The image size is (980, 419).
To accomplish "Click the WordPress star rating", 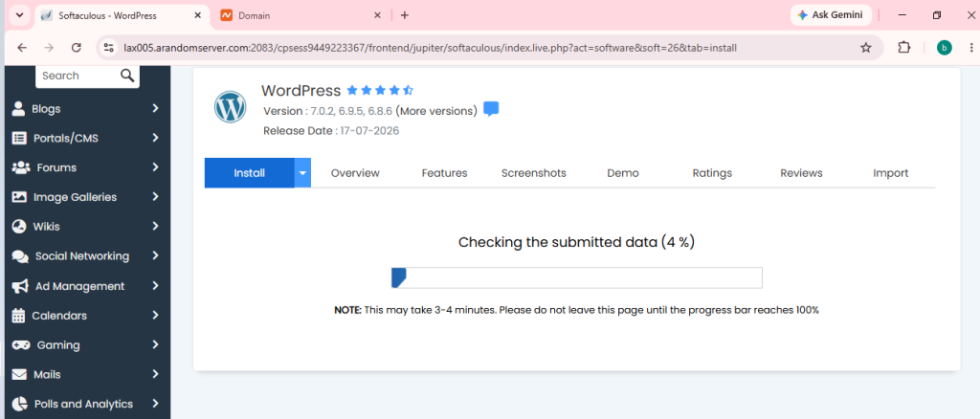I will 380,91.
